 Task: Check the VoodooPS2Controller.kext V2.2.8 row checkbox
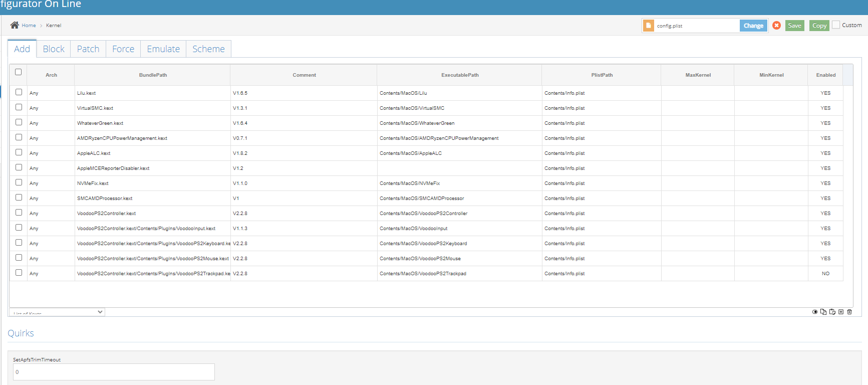coord(19,213)
